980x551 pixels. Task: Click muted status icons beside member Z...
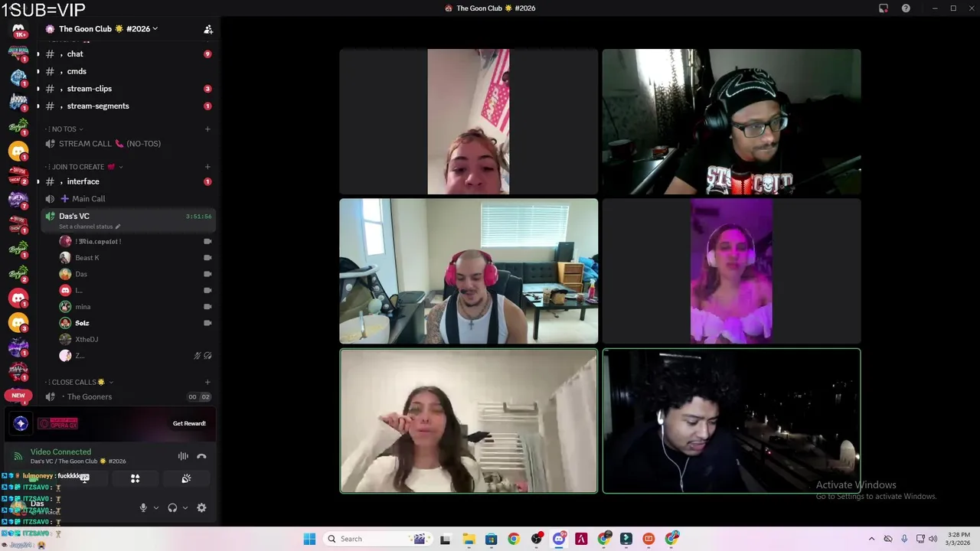click(x=202, y=356)
